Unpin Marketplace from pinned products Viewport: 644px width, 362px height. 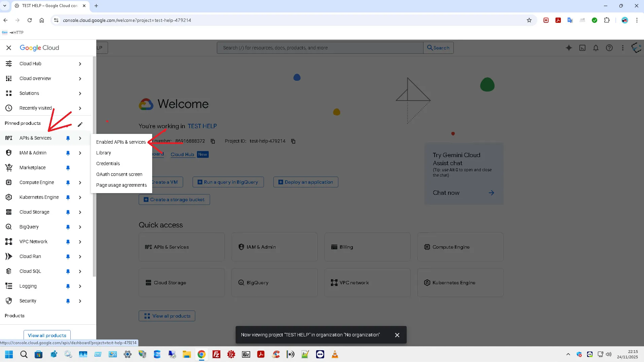click(x=68, y=168)
